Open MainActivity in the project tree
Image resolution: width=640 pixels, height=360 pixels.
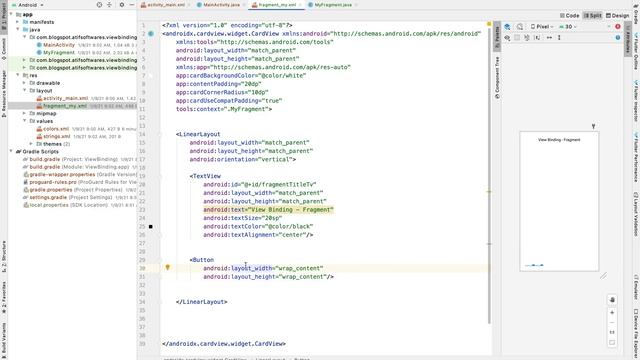(x=59, y=45)
